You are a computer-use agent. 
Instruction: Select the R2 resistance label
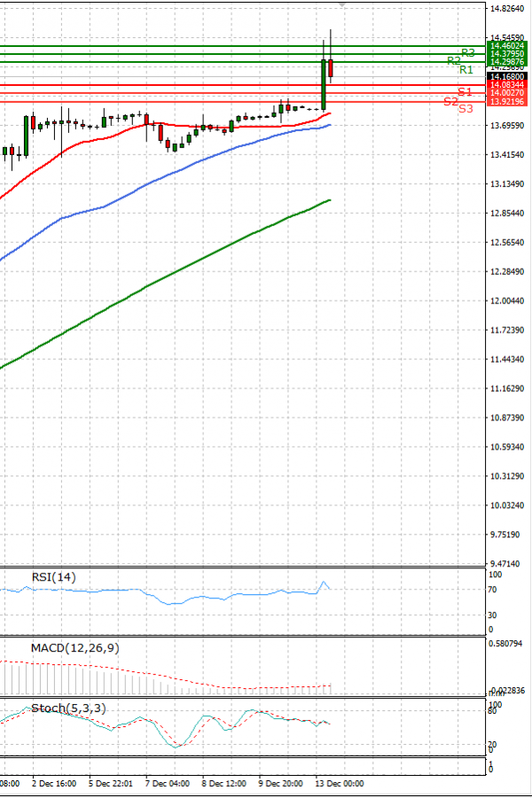pyautogui.click(x=454, y=60)
